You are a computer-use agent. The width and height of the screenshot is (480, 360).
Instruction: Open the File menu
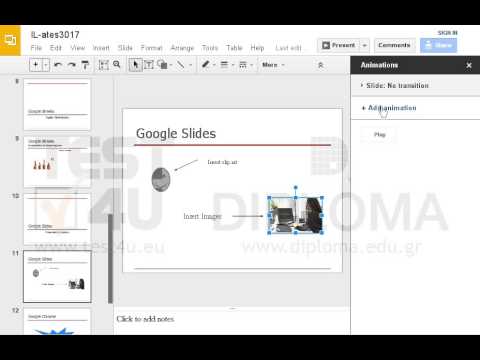(36, 48)
